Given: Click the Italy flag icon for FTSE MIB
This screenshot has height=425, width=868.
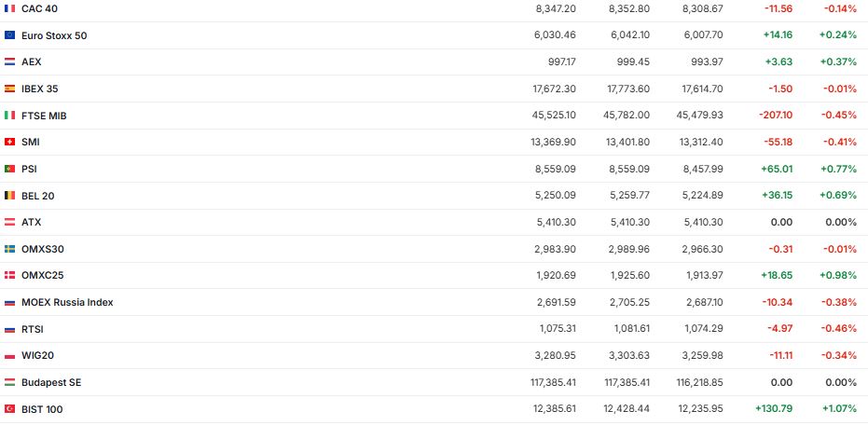Looking at the screenshot, I should point(9,116).
